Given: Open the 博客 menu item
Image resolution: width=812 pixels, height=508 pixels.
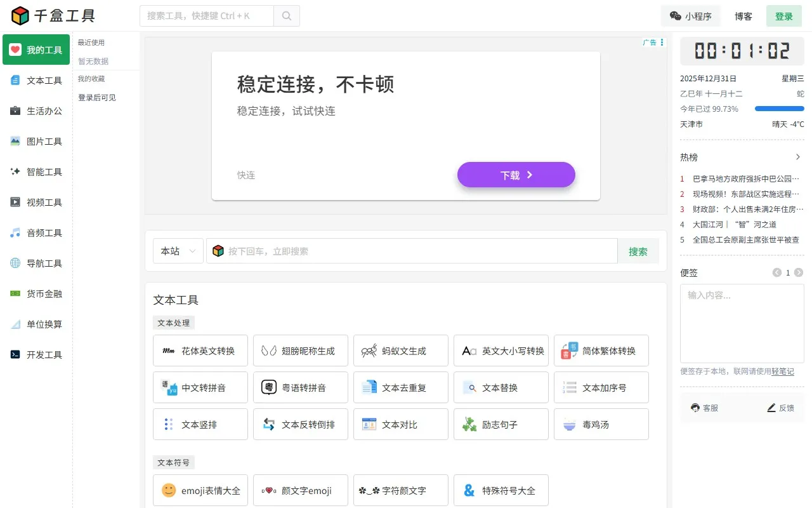Looking at the screenshot, I should [743, 16].
